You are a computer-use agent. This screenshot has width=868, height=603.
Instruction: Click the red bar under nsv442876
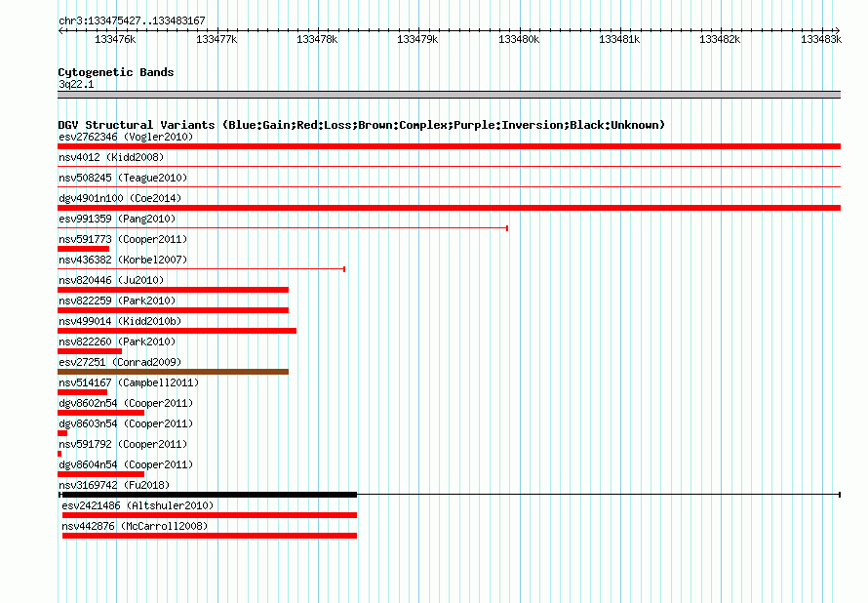coord(210,536)
